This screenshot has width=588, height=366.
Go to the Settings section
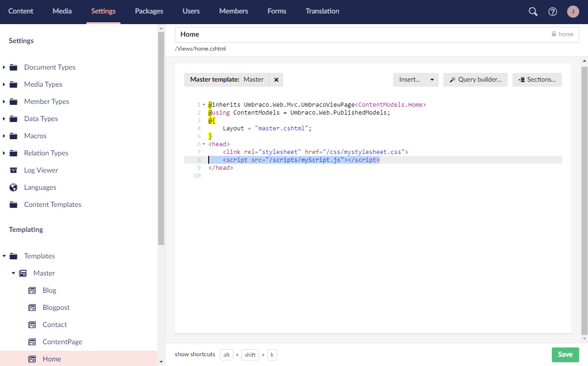pyautogui.click(x=103, y=12)
